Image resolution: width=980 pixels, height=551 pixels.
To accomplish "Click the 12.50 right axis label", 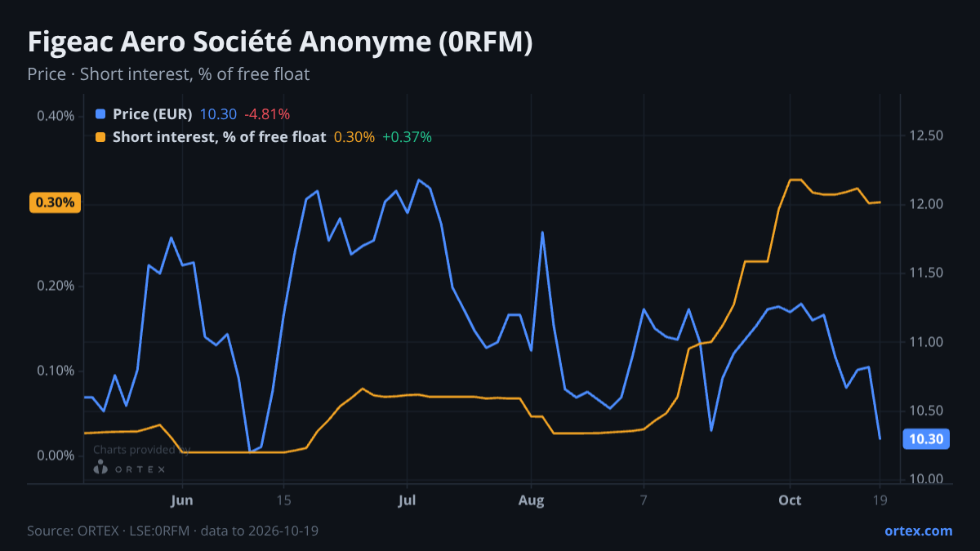I will click(926, 136).
